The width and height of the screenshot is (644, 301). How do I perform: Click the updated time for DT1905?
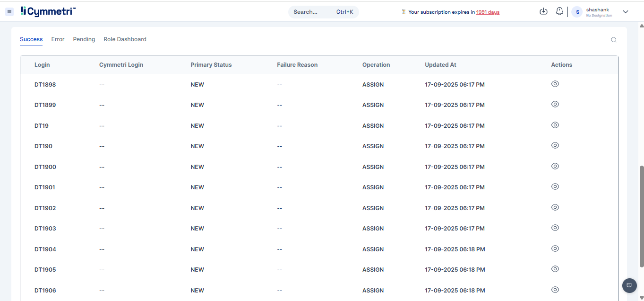(455, 270)
